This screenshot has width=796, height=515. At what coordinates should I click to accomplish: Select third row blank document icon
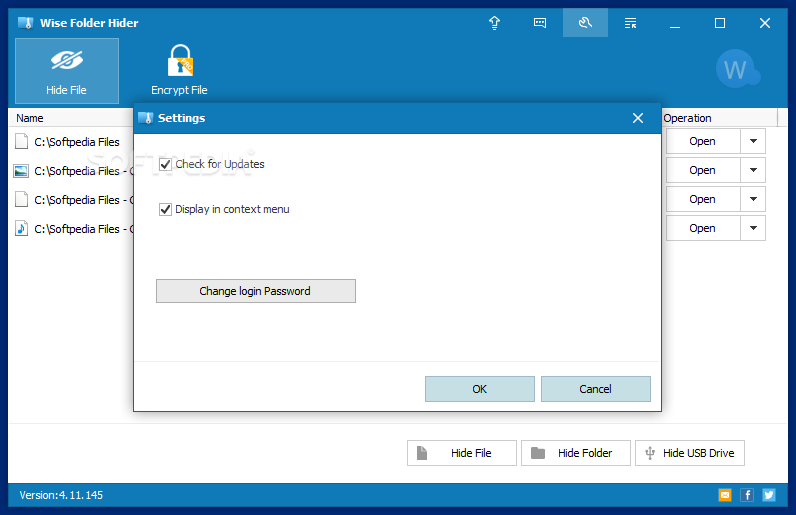(21, 200)
